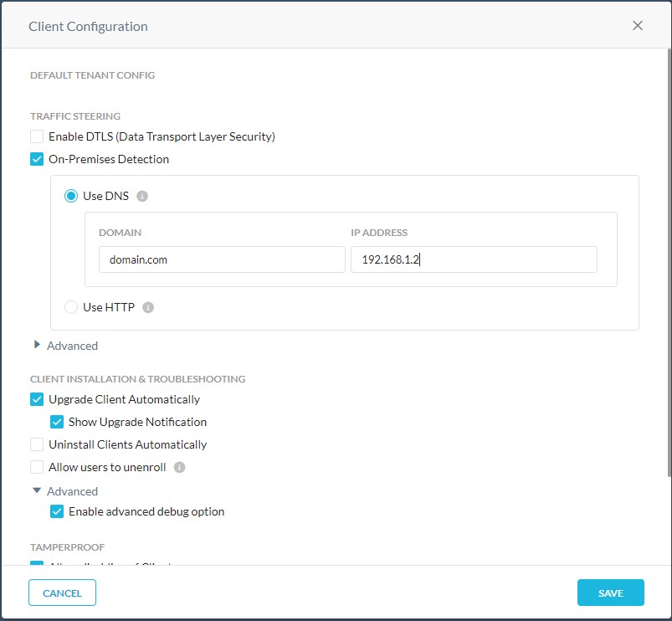
Task: Click the IP Address field with 192.168.1.2
Action: coord(474,259)
